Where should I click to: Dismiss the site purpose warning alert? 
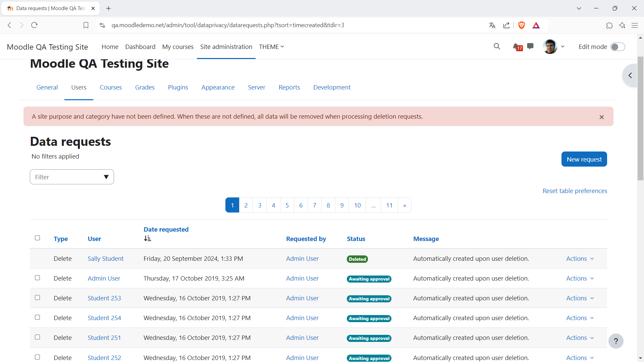tap(602, 117)
